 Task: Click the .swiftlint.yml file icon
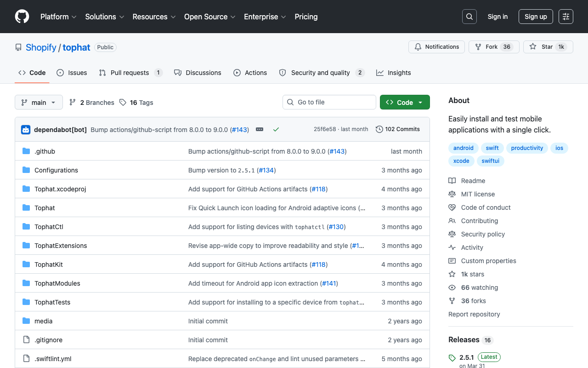pyautogui.click(x=26, y=359)
